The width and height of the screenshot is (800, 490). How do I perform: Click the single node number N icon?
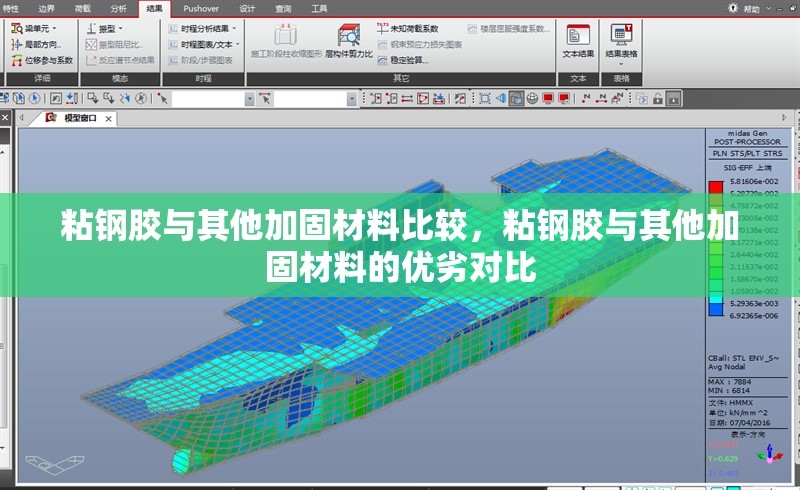[586, 99]
